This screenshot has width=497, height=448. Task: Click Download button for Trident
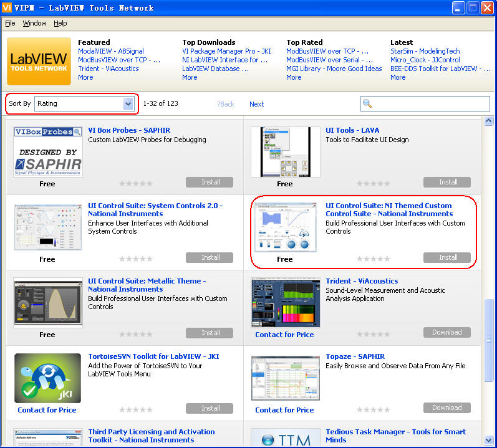(x=446, y=333)
